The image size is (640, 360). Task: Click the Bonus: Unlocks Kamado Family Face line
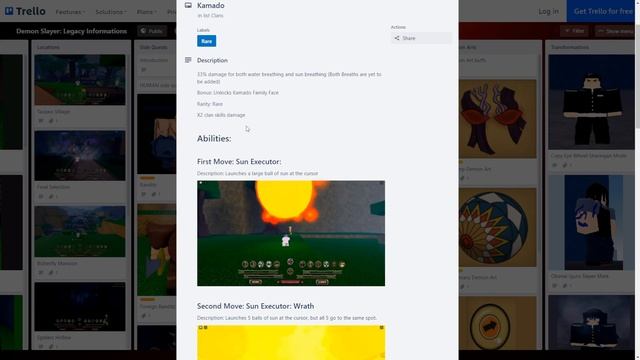click(238, 93)
